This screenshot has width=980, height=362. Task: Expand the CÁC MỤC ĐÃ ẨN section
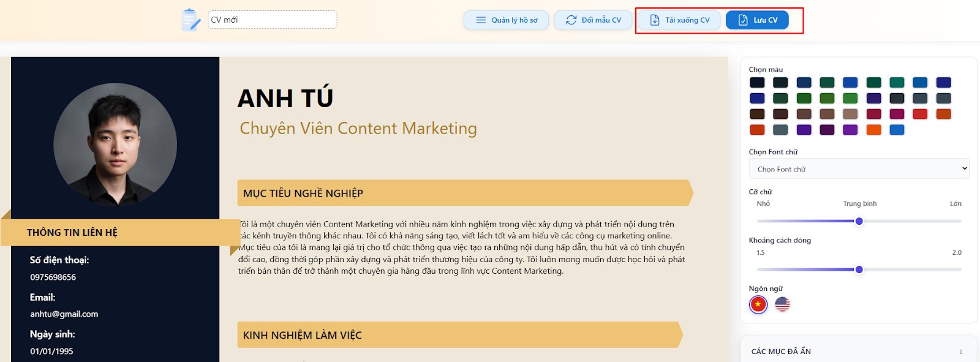click(781, 352)
